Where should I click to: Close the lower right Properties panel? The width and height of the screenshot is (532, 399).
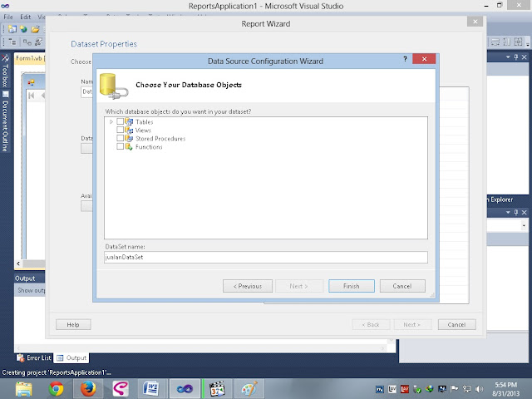pos(525,213)
